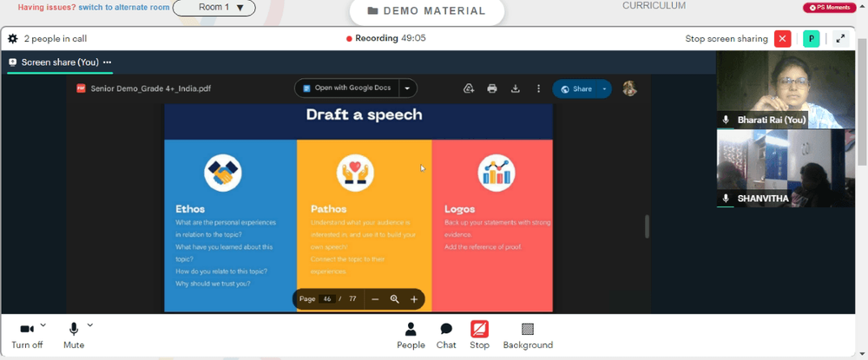The width and height of the screenshot is (868, 360).
Task: Expand the Open with dropdown arrow
Action: [408, 88]
